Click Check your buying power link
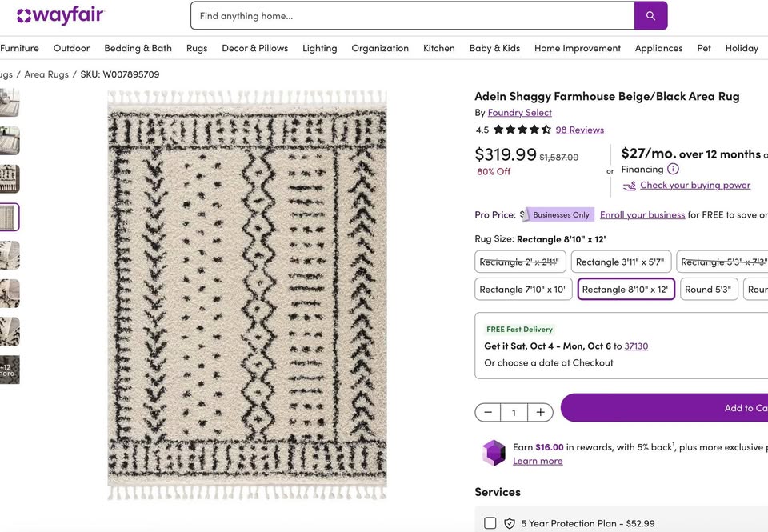Viewport: 768px width, 532px height. (x=694, y=186)
